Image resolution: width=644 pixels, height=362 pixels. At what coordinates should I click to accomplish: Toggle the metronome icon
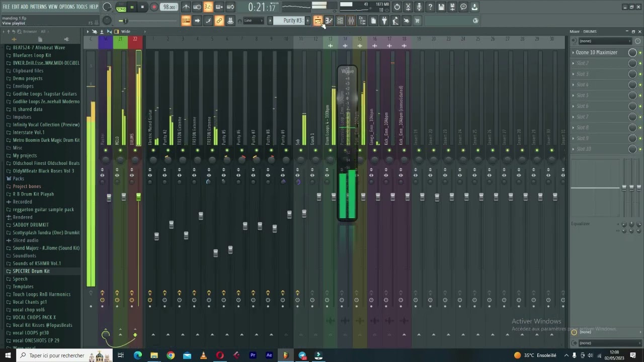pyautogui.click(x=186, y=7)
